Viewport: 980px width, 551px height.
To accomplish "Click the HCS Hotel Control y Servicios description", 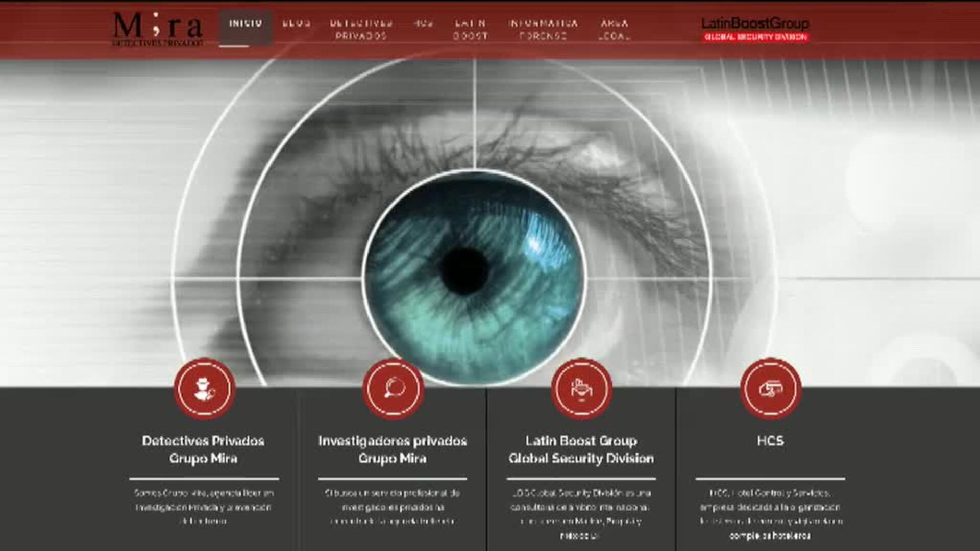I will (x=770, y=514).
